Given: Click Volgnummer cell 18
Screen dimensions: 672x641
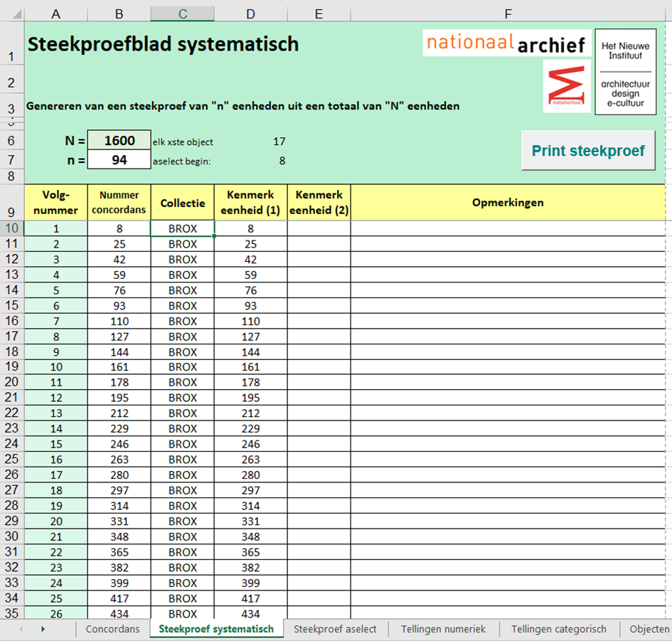Looking at the screenshot, I should (x=55, y=490).
